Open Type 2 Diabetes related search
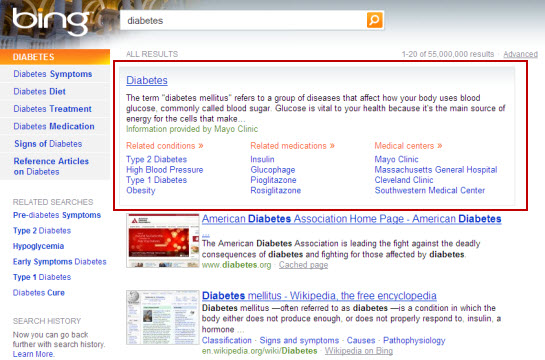 (42, 230)
